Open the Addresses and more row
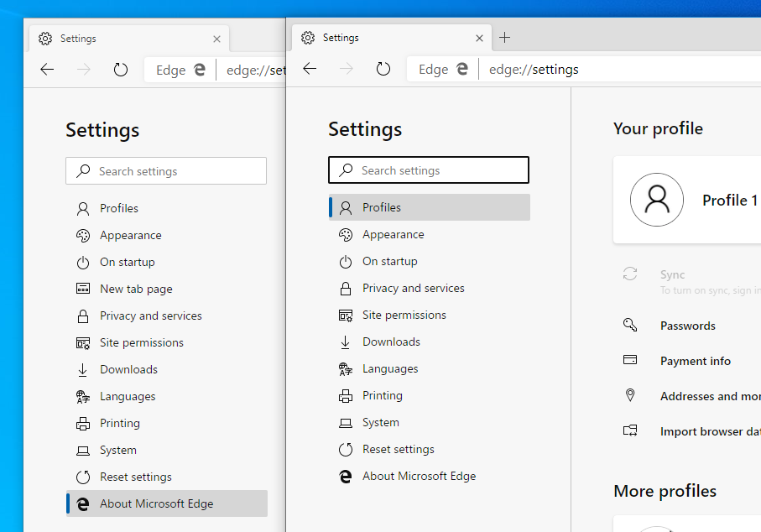761x532 pixels. pyautogui.click(x=687, y=396)
